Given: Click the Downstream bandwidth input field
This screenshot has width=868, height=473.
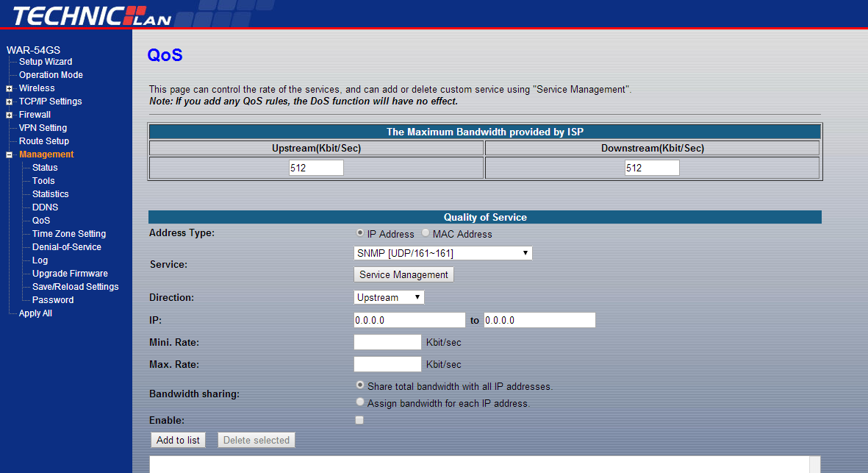Looking at the screenshot, I should (652, 168).
